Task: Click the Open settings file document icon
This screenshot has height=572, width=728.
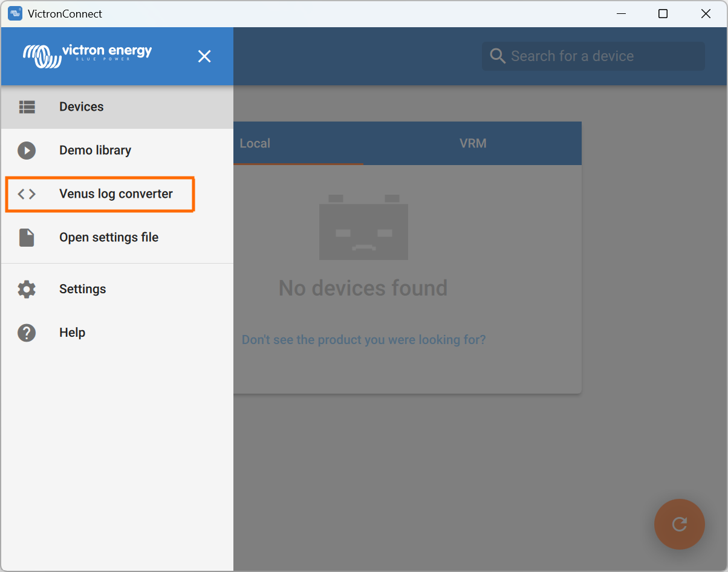Action: [x=27, y=238]
